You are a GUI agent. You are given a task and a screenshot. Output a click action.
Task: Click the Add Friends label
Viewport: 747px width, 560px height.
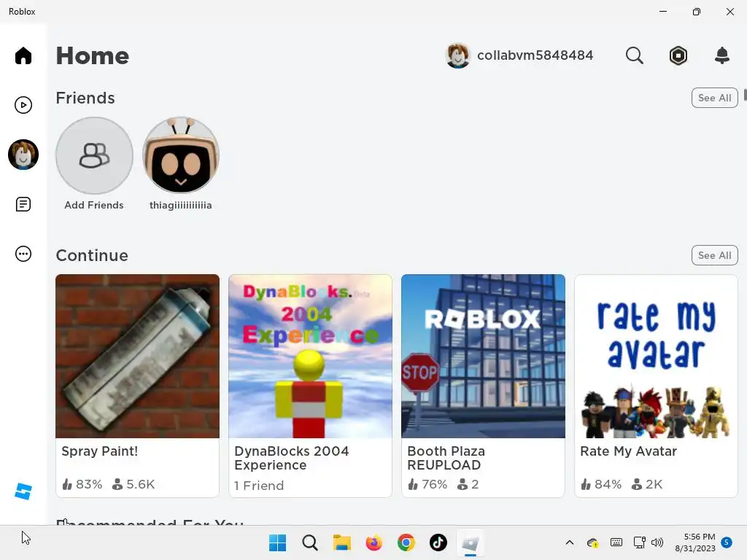coord(94,205)
